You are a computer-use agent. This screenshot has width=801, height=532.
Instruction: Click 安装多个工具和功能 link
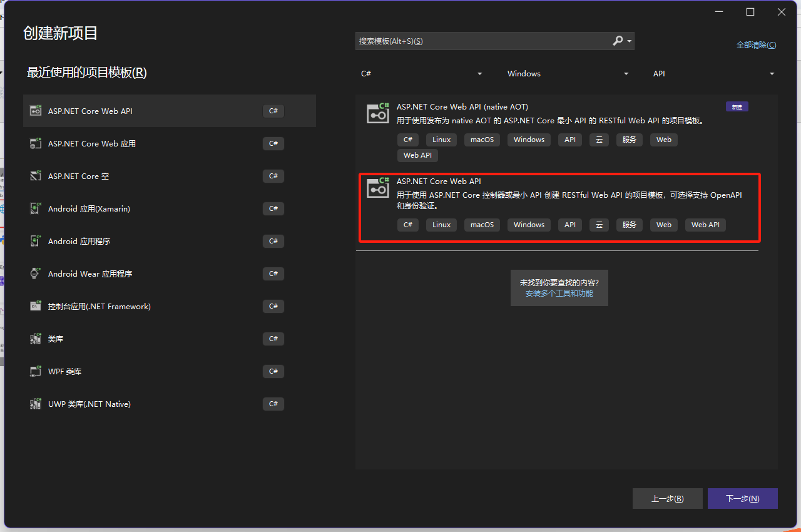point(559,293)
